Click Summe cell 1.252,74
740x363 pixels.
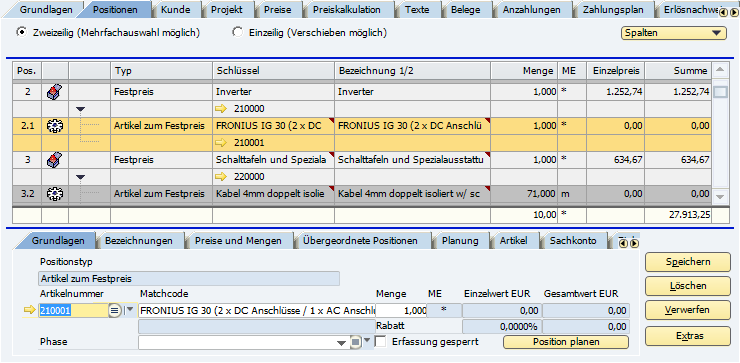[678, 92]
